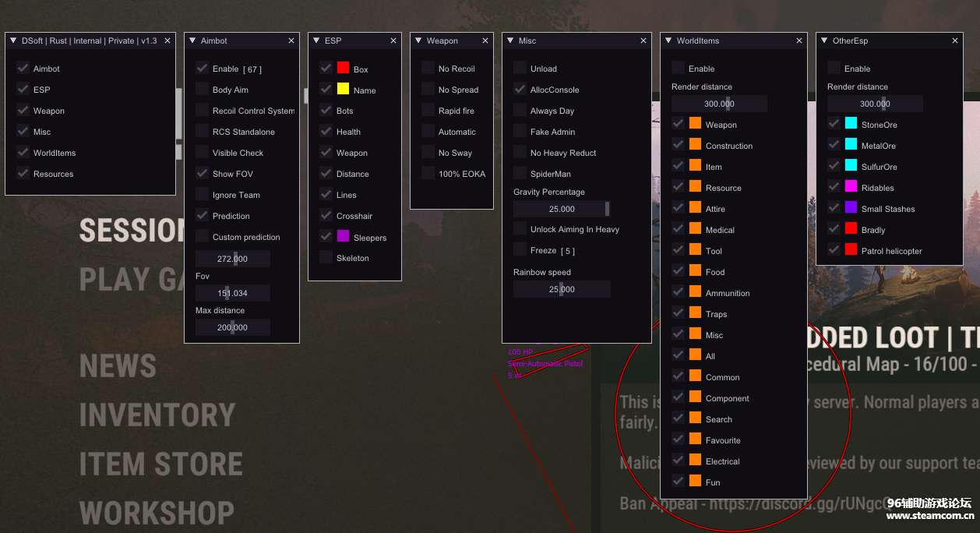
Task: Open the magenta Ridables color swatch
Action: click(851, 187)
